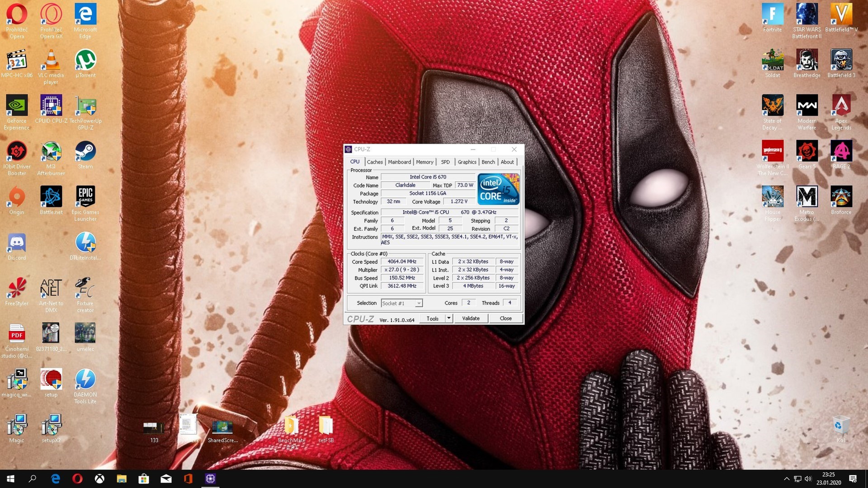Select the DTLiteInstaller desktop icon
This screenshot has width=868, height=488.
pos(85,247)
